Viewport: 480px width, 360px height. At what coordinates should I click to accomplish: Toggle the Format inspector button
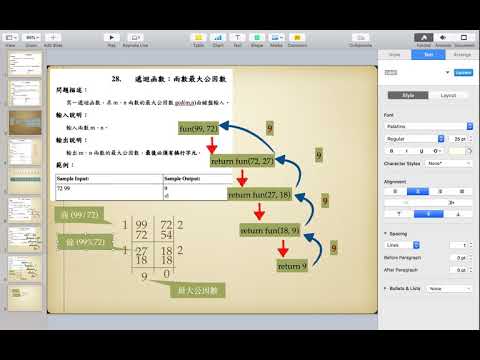tap(424, 38)
